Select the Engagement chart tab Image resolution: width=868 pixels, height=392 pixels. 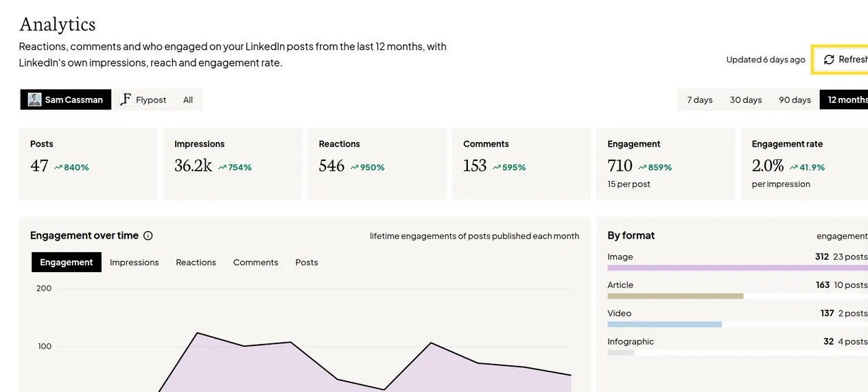[x=67, y=262]
